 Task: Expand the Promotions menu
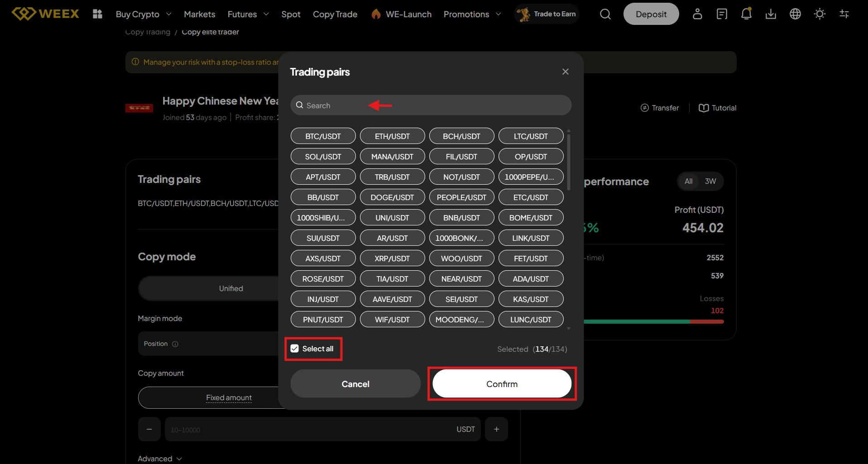pos(472,14)
